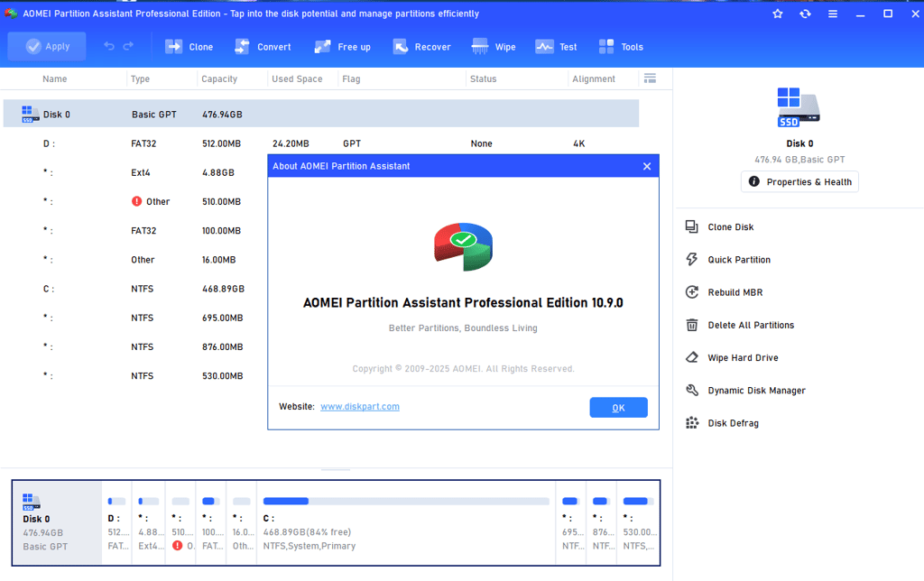Select the 530.00MB NTFS block in disk map
This screenshot has height=581, width=924.
click(x=638, y=522)
